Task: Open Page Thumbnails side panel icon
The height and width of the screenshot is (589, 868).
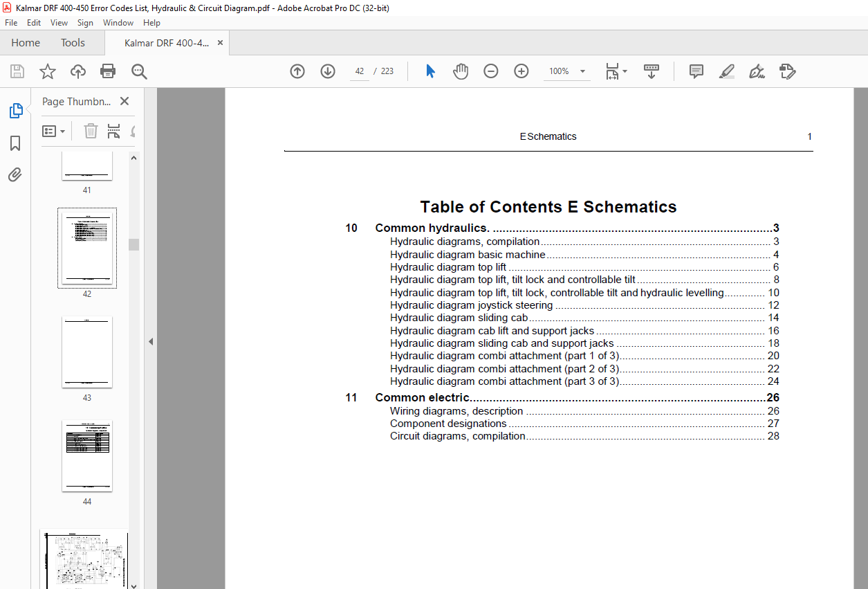Action: click(15, 111)
